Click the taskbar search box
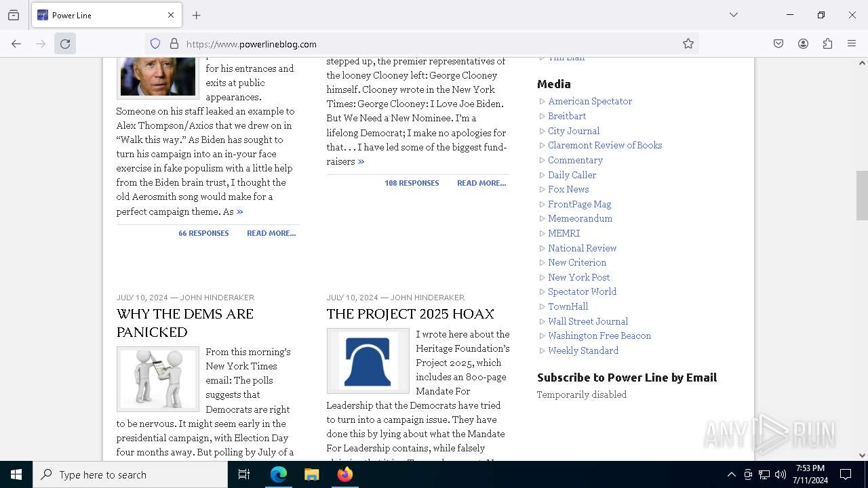Viewport: 868px width, 488px height. tap(130, 474)
